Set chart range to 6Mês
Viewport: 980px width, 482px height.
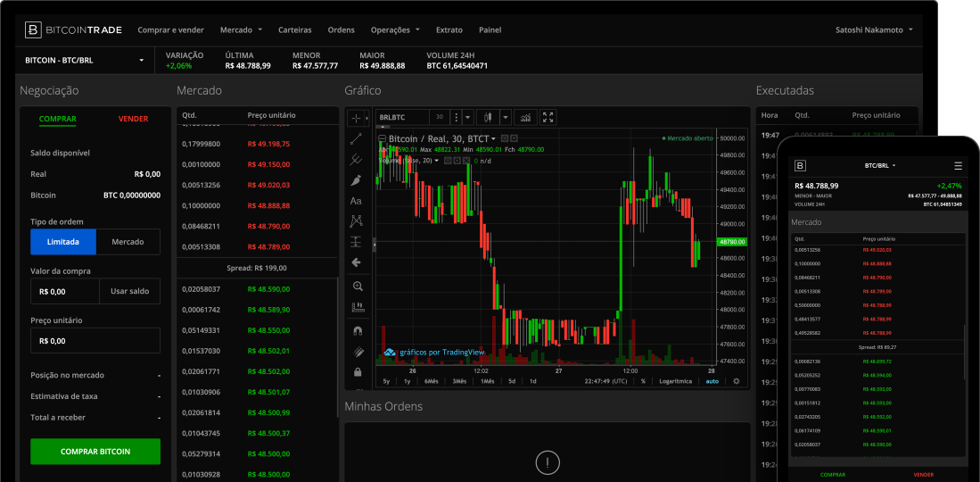click(432, 381)
